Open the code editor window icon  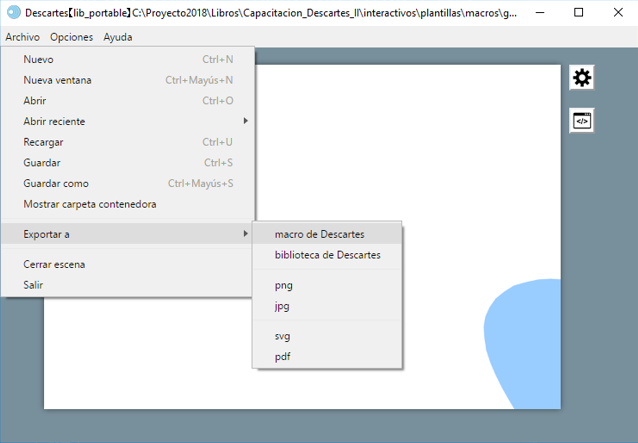click(x=581, y=120)
